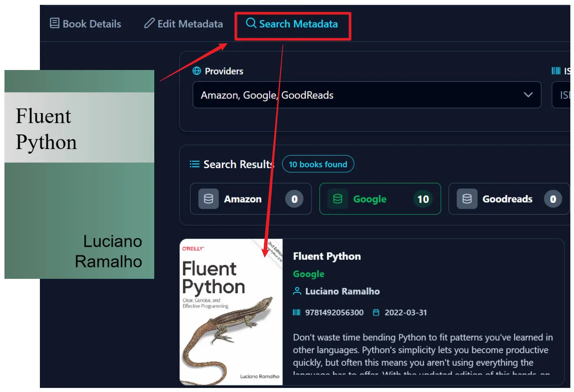Toggle the Amazon results filter

tap(251, 199)
